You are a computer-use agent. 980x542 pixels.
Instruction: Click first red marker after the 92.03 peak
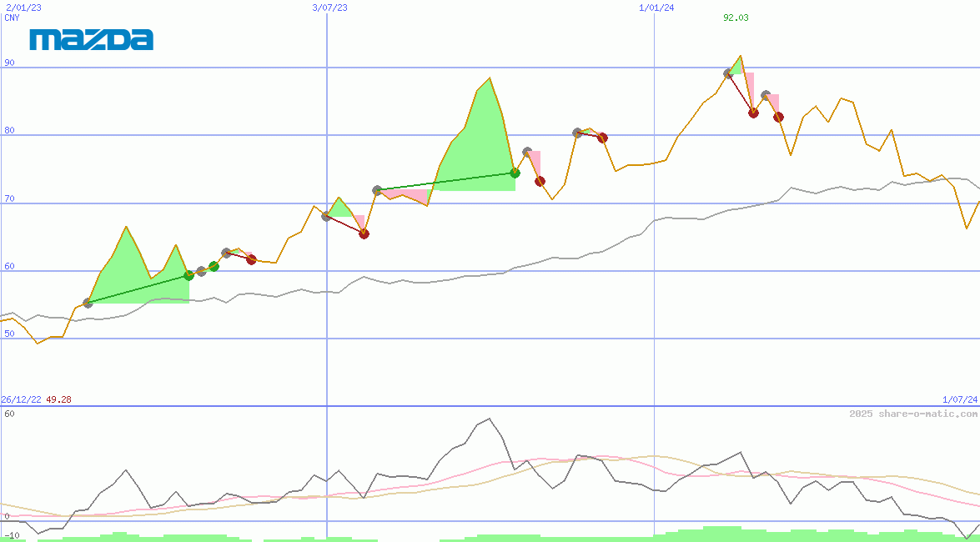(753, 113)
